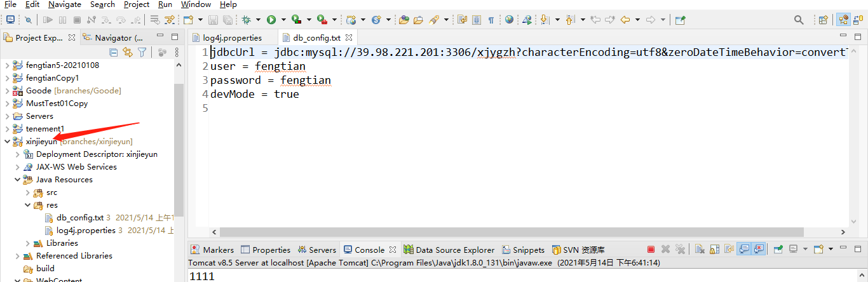Select db_config.txt in the project tree

79,218
